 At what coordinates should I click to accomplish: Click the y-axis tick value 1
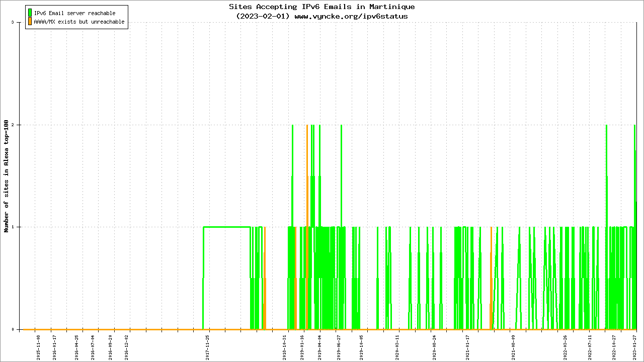[19, 227]
